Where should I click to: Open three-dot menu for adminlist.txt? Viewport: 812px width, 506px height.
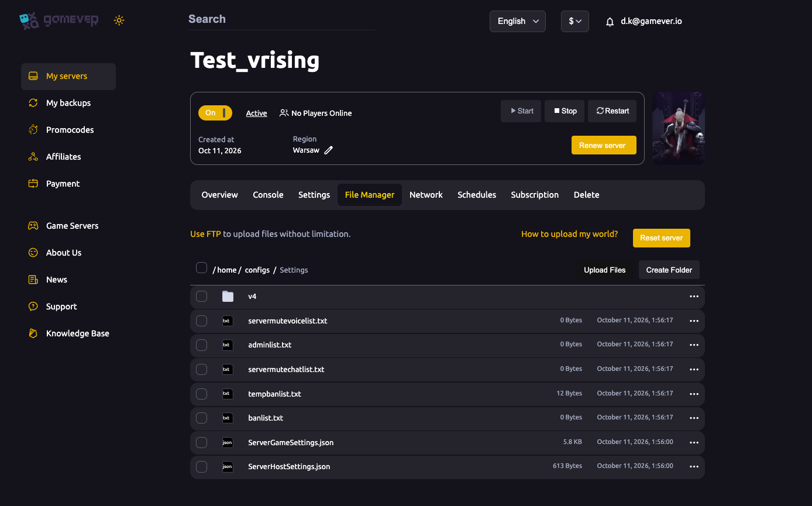[694, 345]
